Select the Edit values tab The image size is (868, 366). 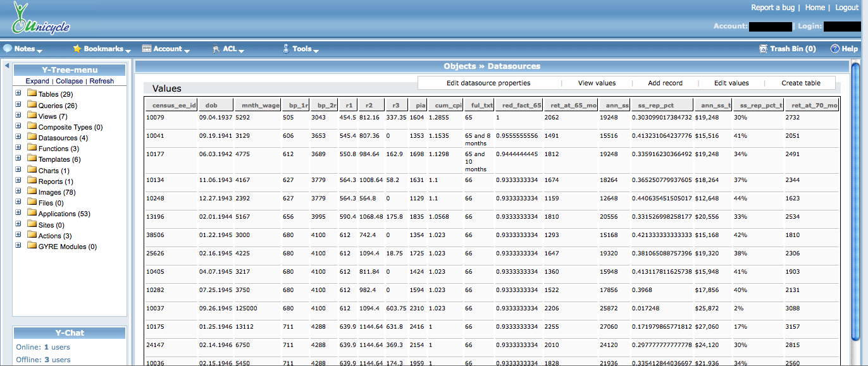coord(731,83)
